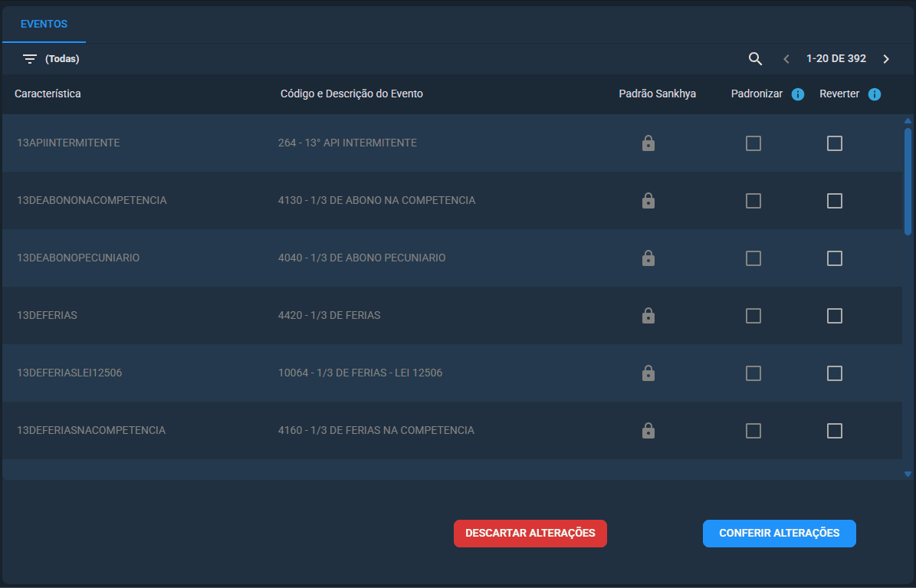The height and width of the screenshot is (588, 916).
Task: Click the Característica column header
Action: point(48,94)
